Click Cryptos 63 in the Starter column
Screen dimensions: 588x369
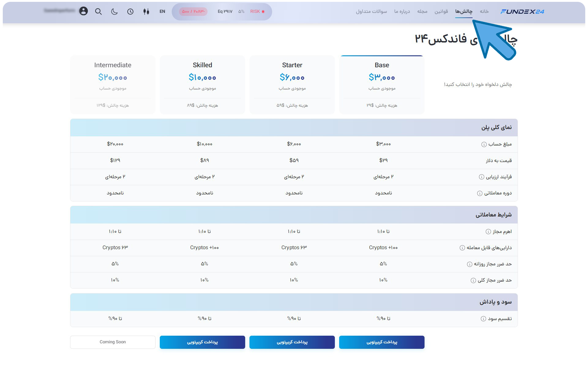294,247
